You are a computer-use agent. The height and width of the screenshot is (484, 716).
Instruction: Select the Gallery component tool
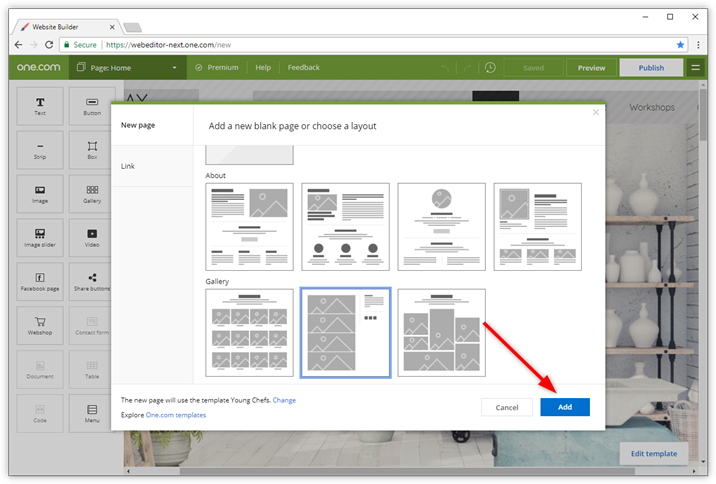(92, 193)
